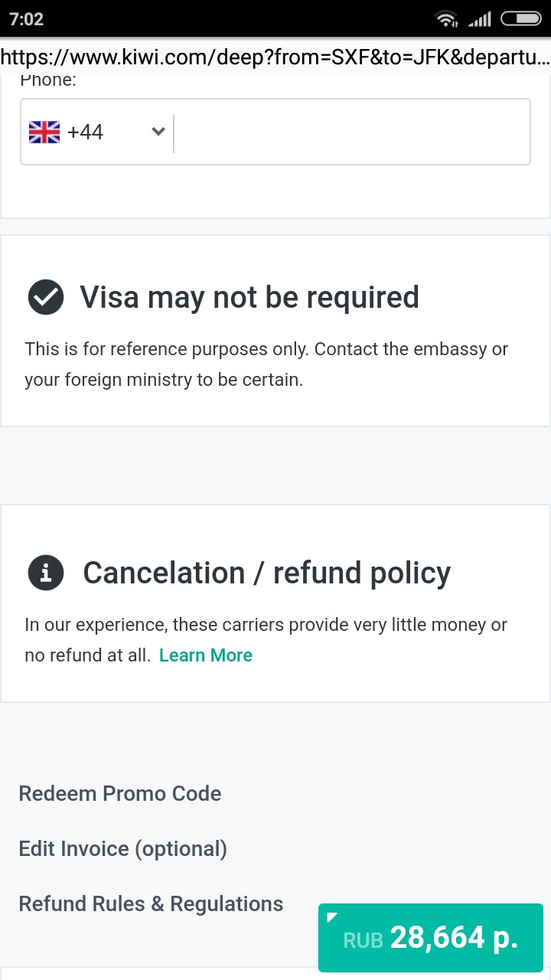Select Edit Invoice (optional)

[x=123, y=848]
